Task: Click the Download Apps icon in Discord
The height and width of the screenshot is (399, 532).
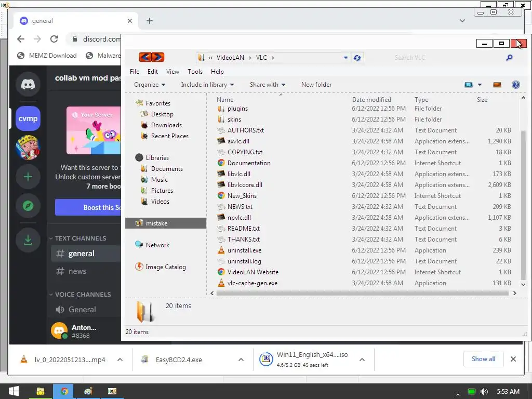Action: pos(28,240)
